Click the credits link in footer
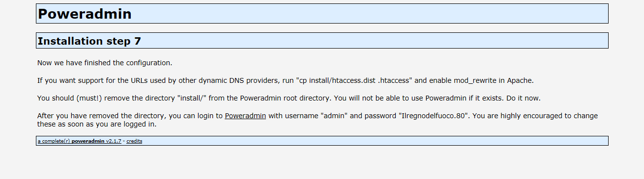Image resolution: width=644 pixels, height=179 pixels. tap(134, 141)
